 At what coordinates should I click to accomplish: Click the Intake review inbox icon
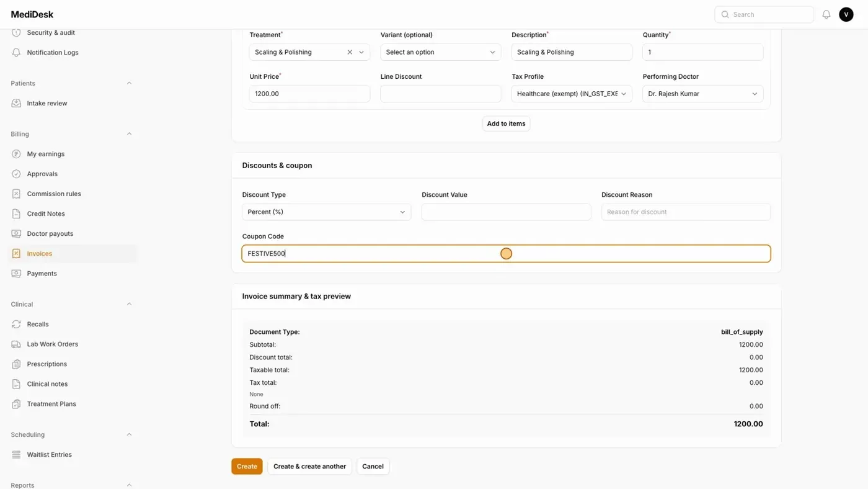pyautogui.click(x=16, y=103)
